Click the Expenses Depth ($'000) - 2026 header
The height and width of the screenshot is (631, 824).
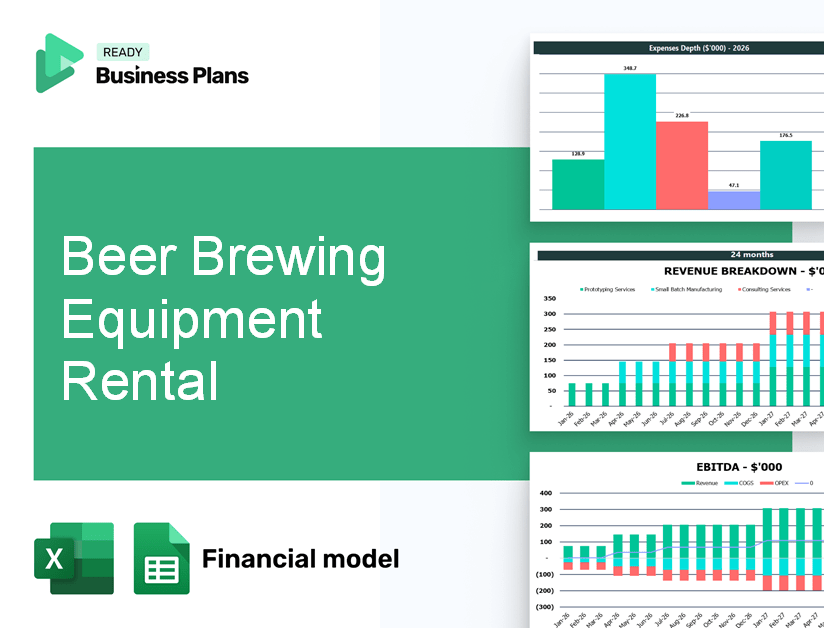pyautogui.click(x=699, y=48)
